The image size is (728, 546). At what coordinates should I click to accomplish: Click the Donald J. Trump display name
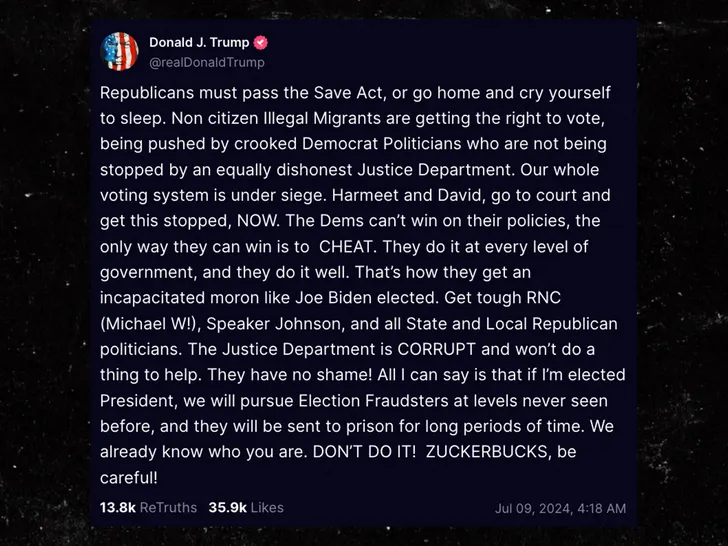[x=199, y=42]
